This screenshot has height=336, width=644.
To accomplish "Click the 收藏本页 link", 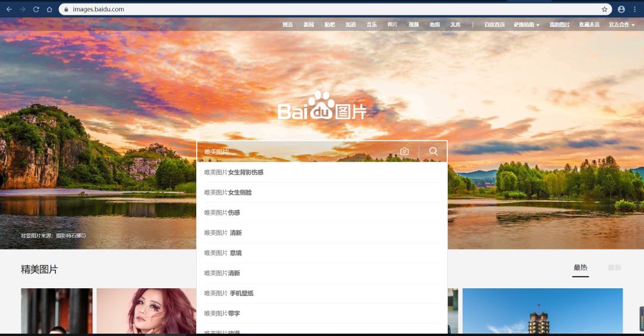I will [589, 24].
